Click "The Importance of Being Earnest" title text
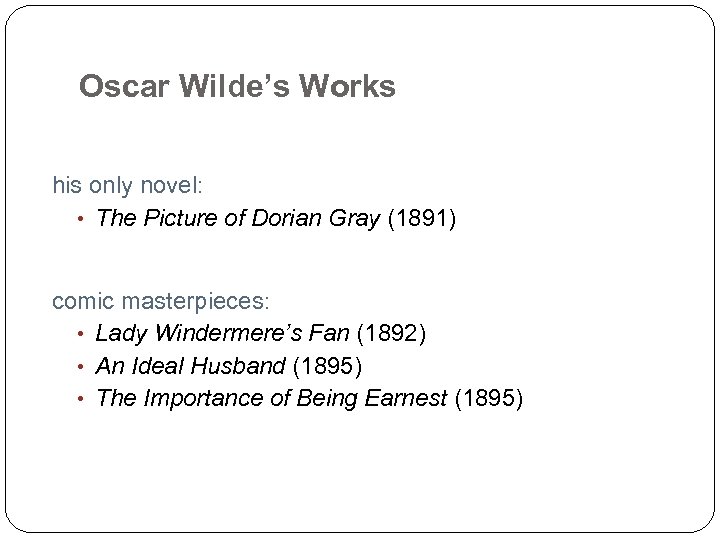This screenshot has height=540, width=720. (x=271, y=399)
